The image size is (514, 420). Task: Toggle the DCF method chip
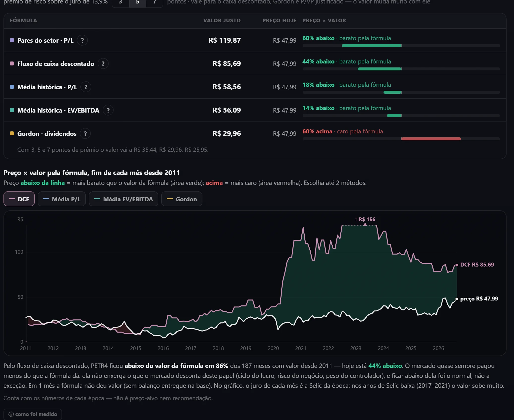(19, 199)
